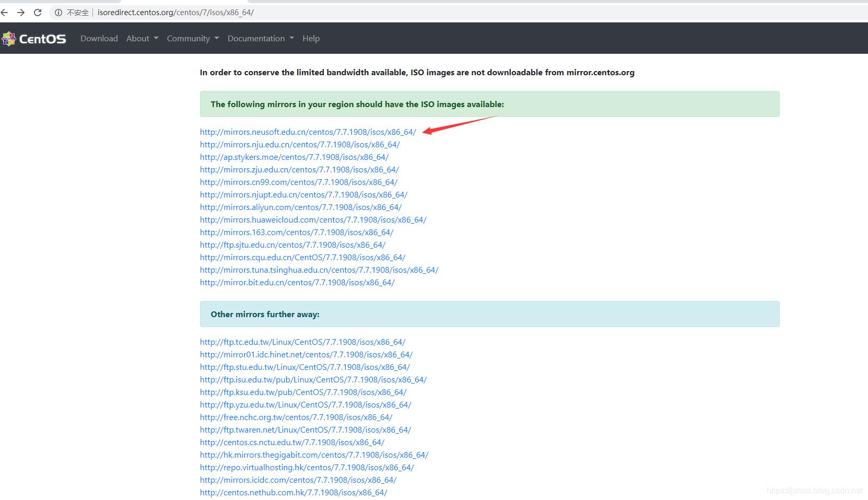868x500 pixels.
Task: Open the ftp.ksu.edu.tw mirror link
Action: (x=303, y=392)
